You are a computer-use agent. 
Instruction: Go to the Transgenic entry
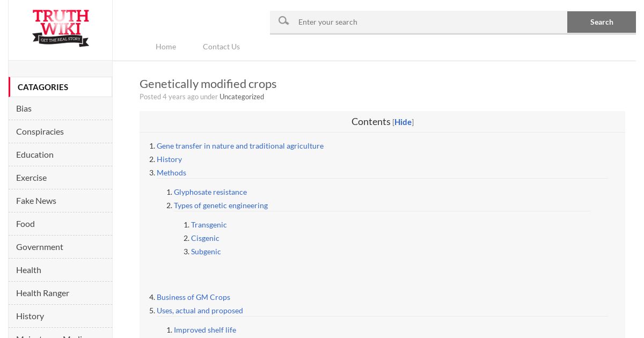[209, 225]
